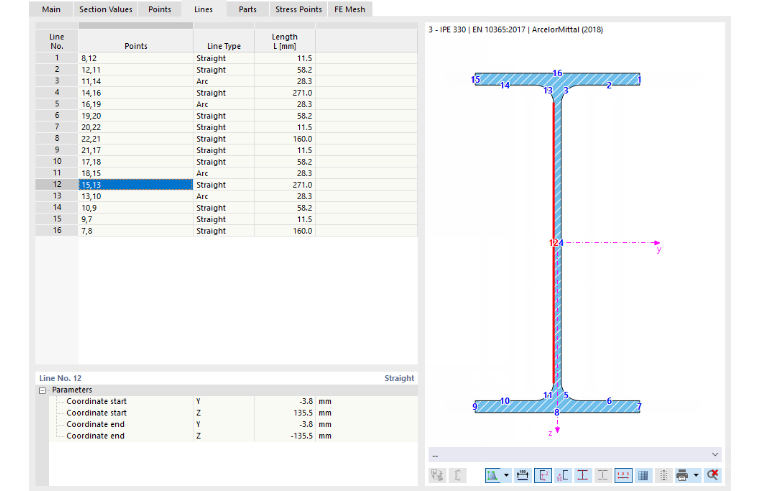Click the dimensions display icon
This screenshot has width=760, height=491.
click(522, 475)
